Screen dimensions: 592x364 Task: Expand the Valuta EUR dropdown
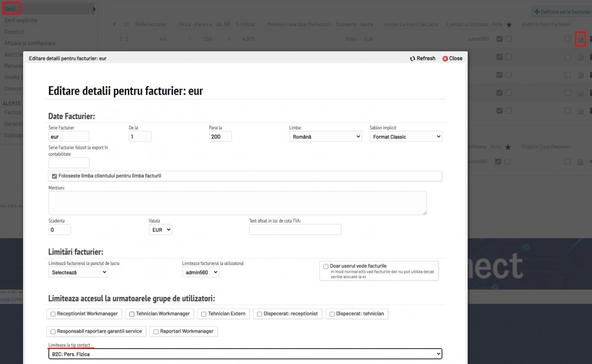160,230
